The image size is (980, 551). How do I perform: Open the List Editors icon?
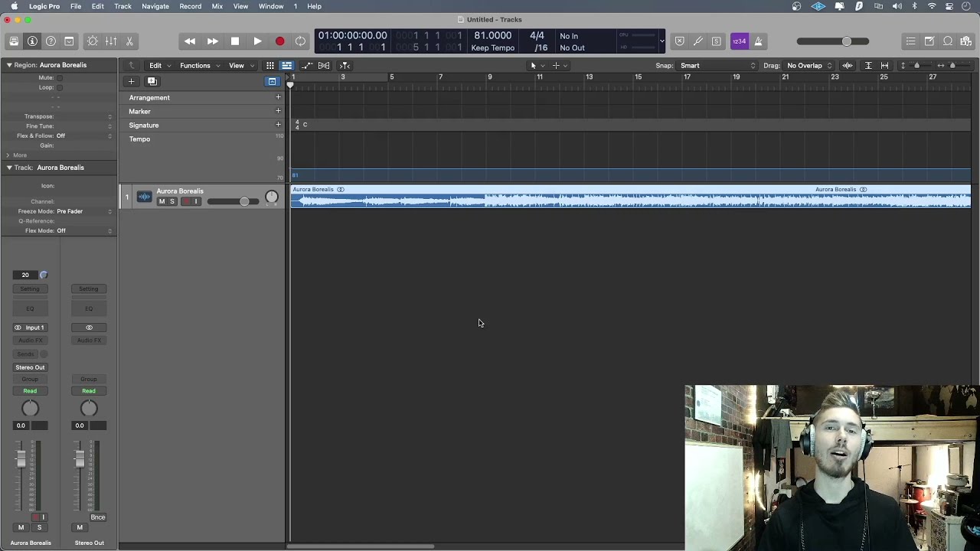[x=910, y=41]
